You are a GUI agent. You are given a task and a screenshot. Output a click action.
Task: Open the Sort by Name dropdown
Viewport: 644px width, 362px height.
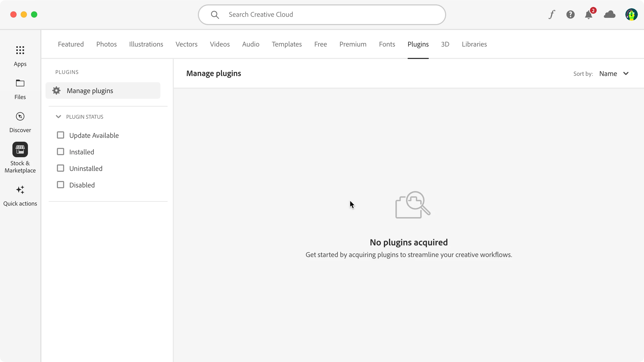coord(614,74)
